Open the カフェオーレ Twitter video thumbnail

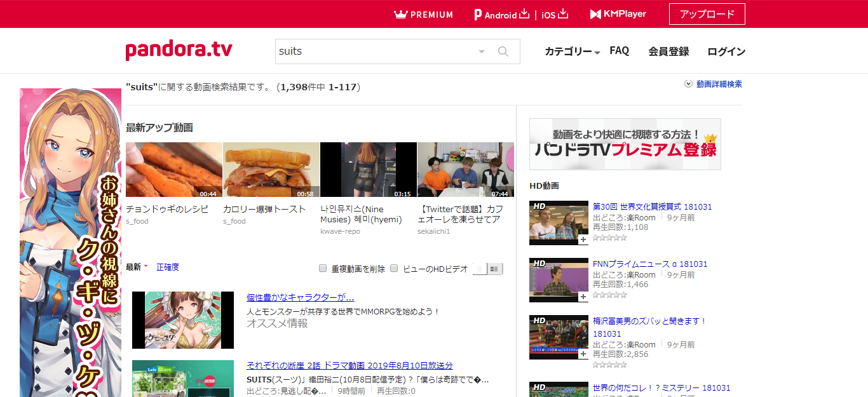[x=466, y=170]
